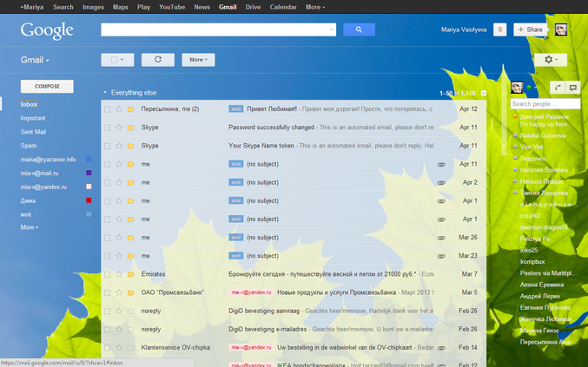Click the refresh mail button

tap(157, 60)
